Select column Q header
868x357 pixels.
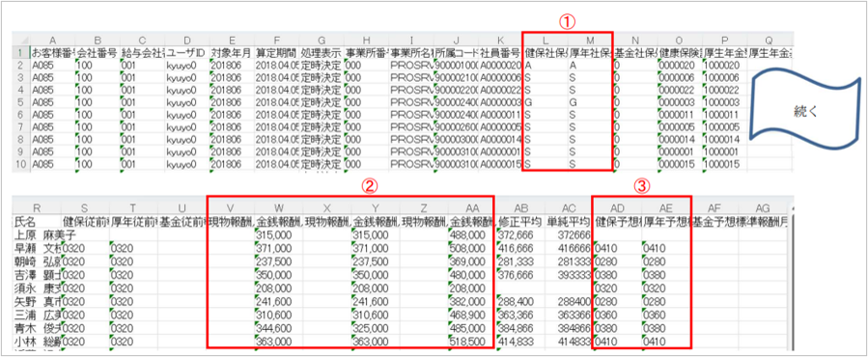770,41
